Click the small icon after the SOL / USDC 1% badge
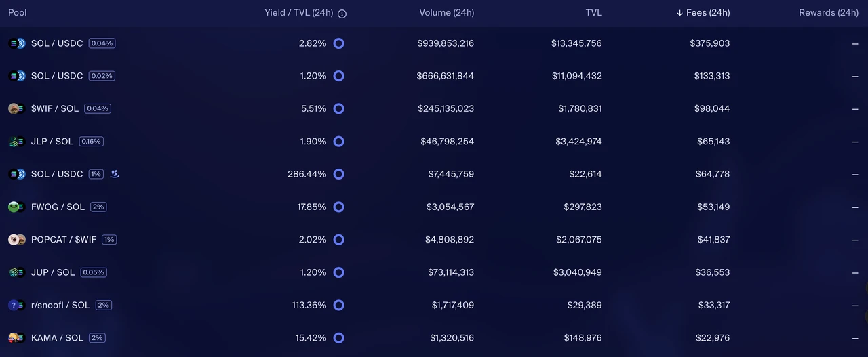Screen dimensions: 868x357 click(115, 174)
